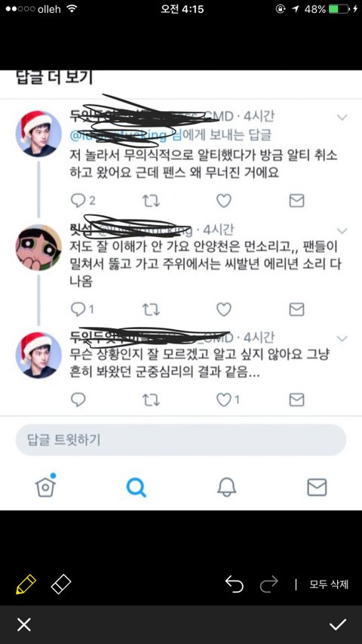
Task: Confirm edits with the checkmark icon
Action: click(x=338, y=624)
